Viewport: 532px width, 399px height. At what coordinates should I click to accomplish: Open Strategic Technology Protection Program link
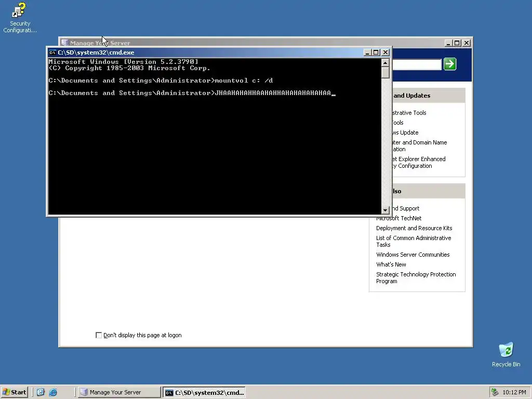click(x=416, y=277)
